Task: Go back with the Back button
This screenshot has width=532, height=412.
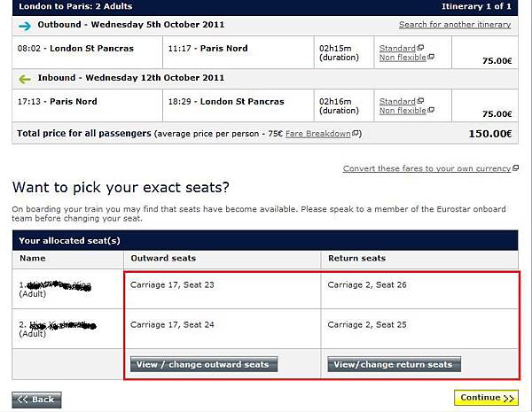Action: point(36,399)
